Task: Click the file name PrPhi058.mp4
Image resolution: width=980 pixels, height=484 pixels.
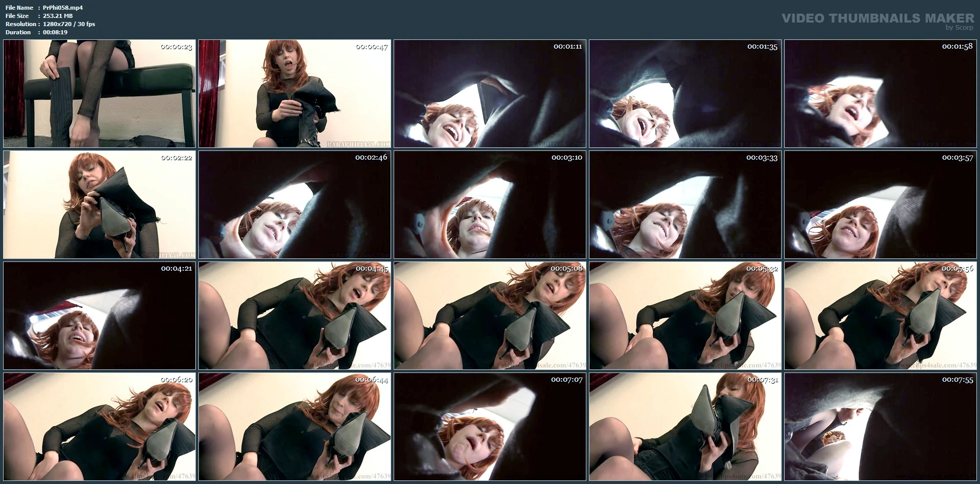Action: coord(63,8)
